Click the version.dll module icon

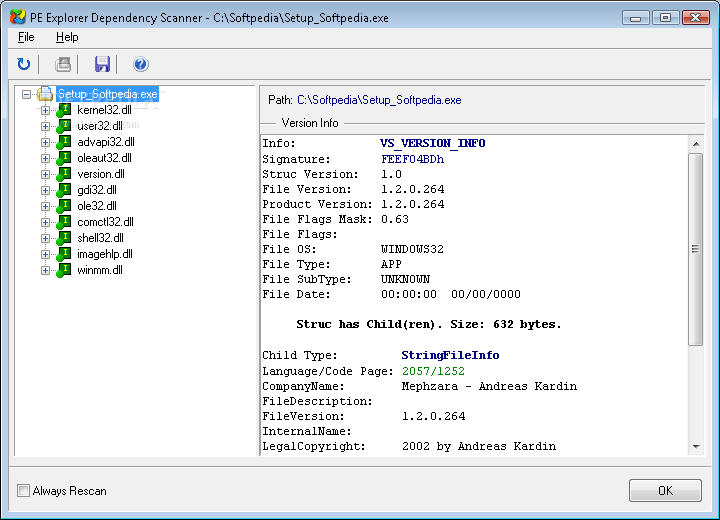click(64, 175)
